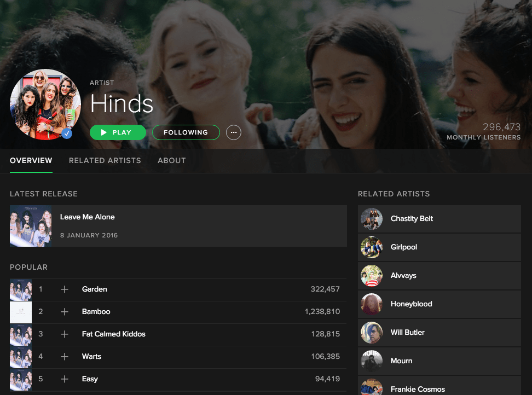The width and height of the screenshot is (532, 395).
Task: Click the Leave Me Alone album cover
Action: (x=31, y=226)
